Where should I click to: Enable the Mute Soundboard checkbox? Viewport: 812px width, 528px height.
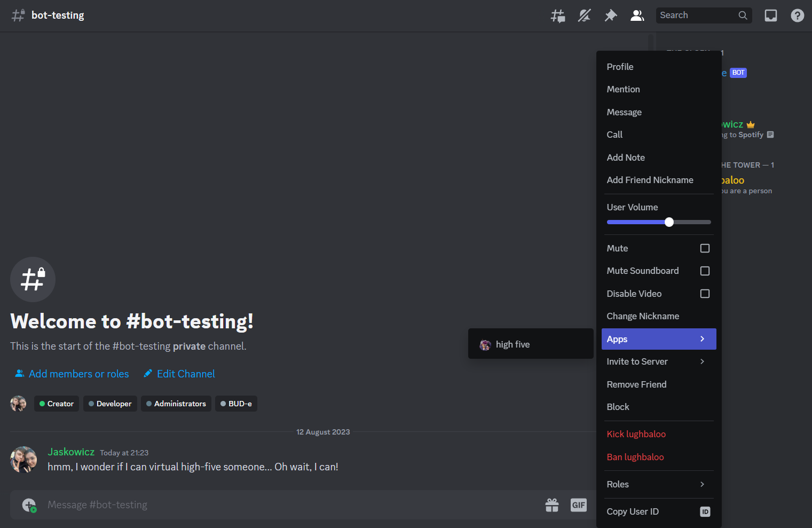705,271
